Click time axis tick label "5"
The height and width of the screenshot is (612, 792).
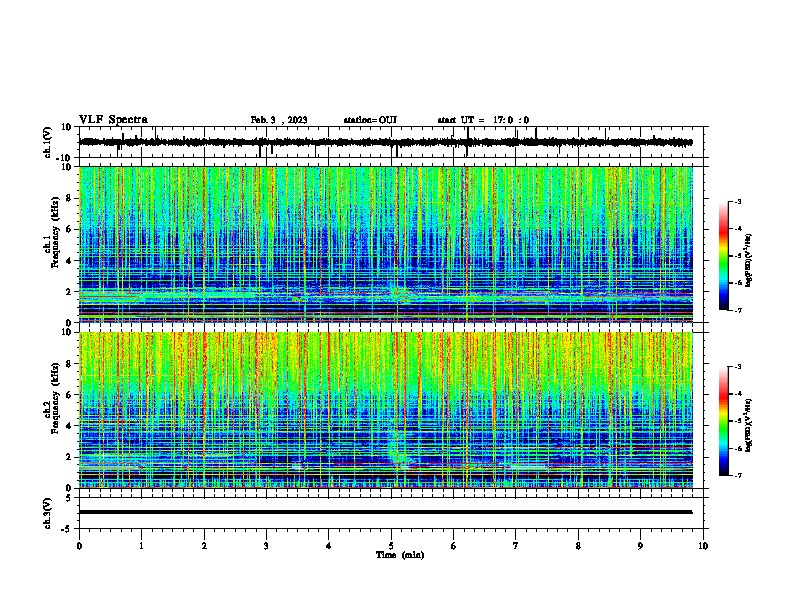[x=391, y=546]
